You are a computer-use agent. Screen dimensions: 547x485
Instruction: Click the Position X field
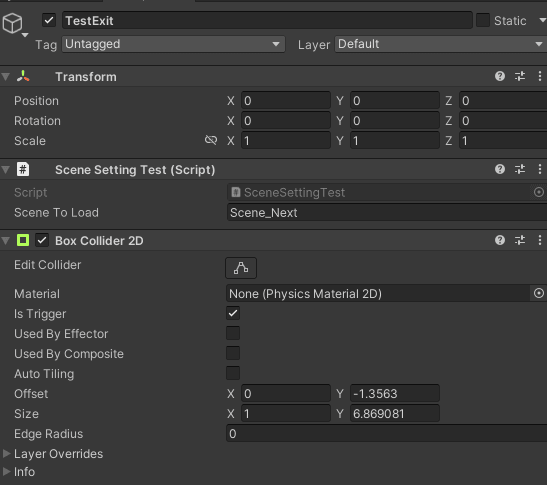286,100
